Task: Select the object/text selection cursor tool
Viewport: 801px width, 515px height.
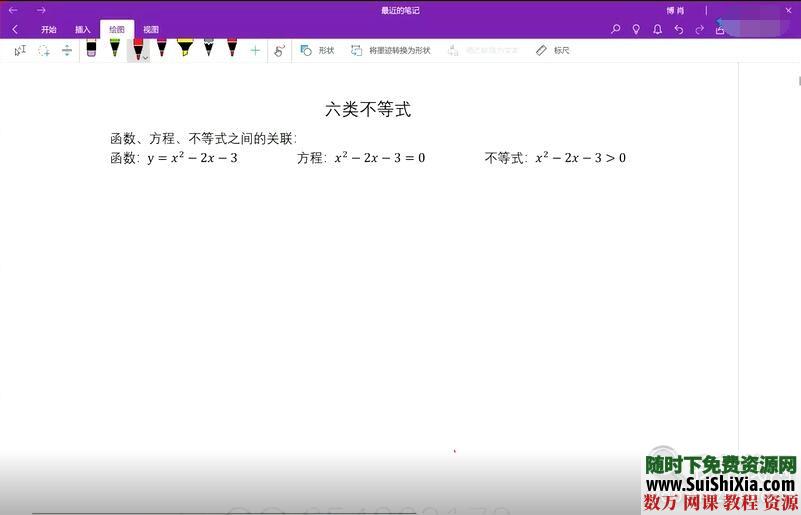Action: (x=20, y=50)
